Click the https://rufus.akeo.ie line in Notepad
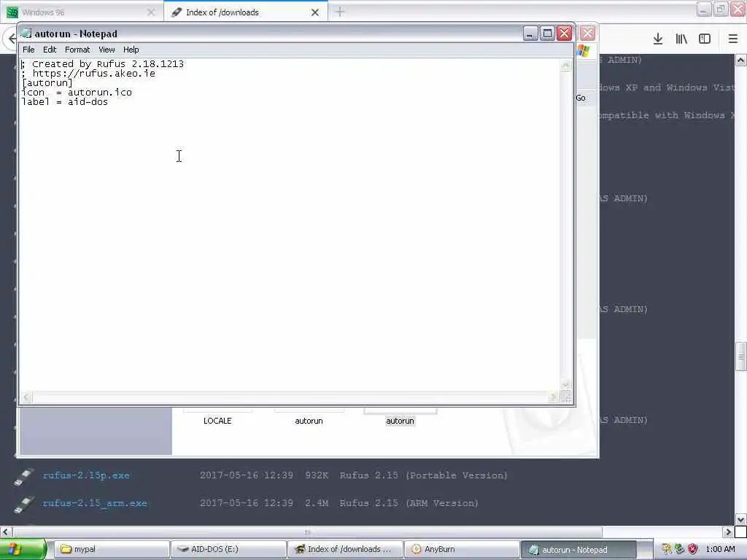This screenshot has height=560, width=747. 88,74
